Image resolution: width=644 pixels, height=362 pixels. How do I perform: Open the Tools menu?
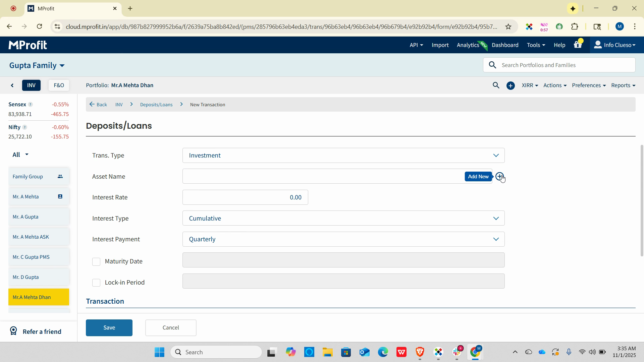point(535,45)
